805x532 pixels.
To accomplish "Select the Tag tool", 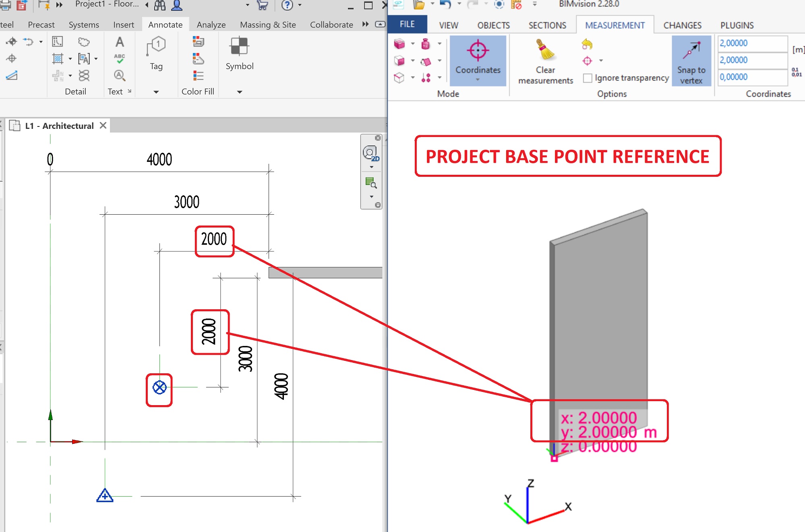I will click(x=156, y=52).
